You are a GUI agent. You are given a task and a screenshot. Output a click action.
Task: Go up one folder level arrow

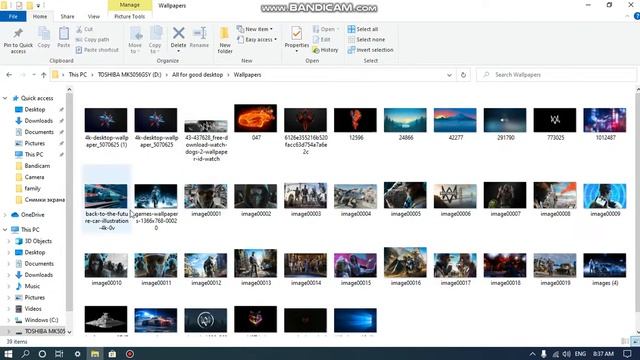click(44, 75)
